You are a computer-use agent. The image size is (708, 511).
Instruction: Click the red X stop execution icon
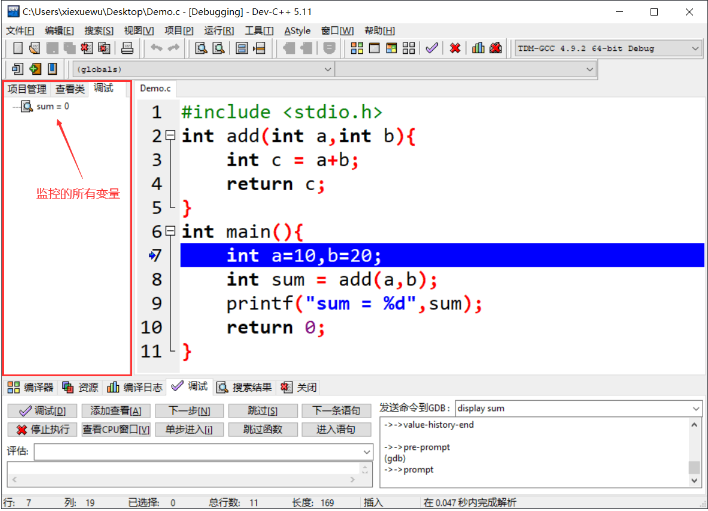[455, 48]
